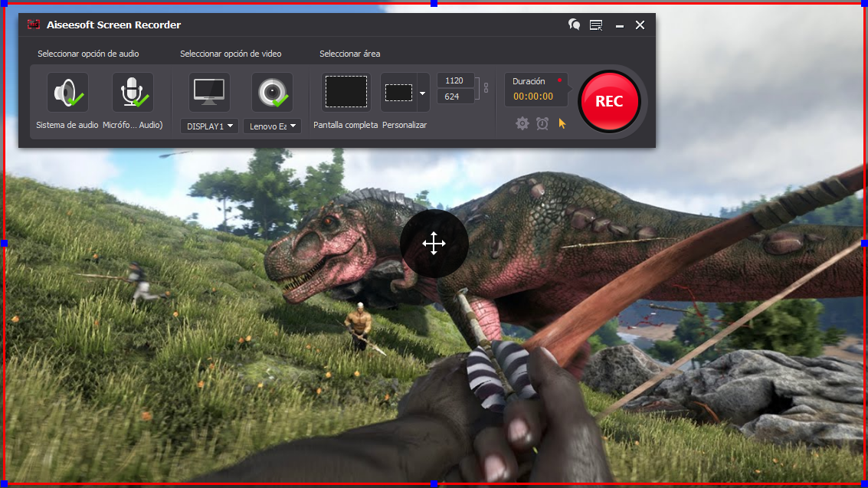Start recording with the REC button
Screen dimensions: 868x488
point(609,101)
